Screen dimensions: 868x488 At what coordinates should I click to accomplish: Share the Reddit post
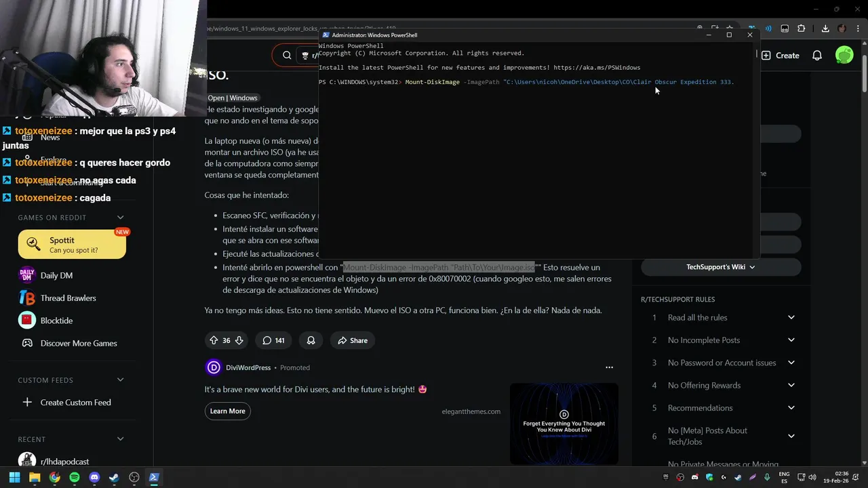[353, 340]
